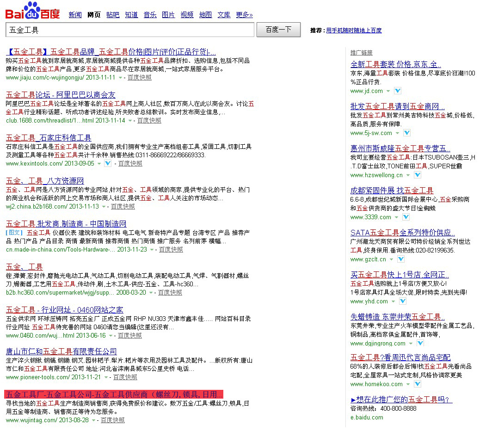Click the V badge beside www.3339.com
Viewport: 504px width, 437px height.
(406, 217)
